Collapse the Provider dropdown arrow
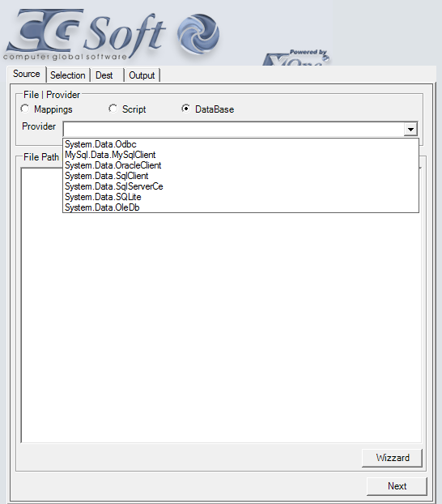 coord(410,129)
